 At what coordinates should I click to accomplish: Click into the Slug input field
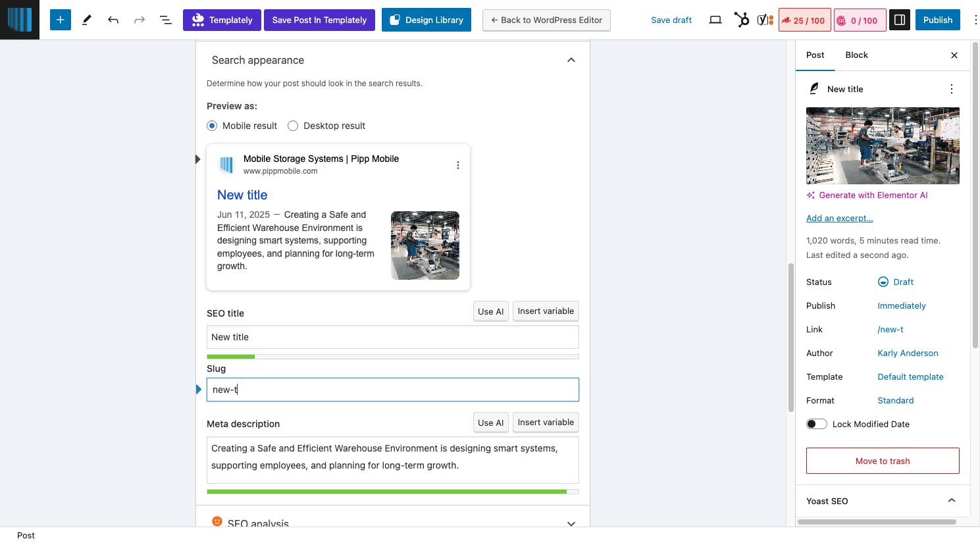393,390
